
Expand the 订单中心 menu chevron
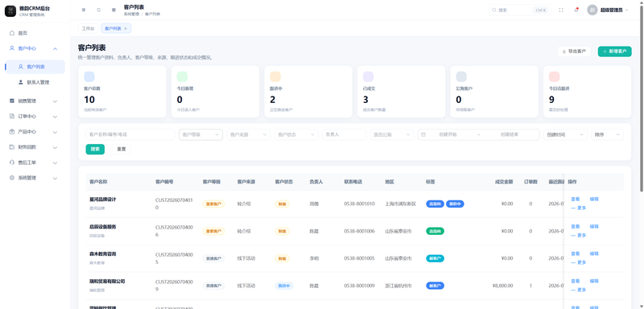point(55,117)
